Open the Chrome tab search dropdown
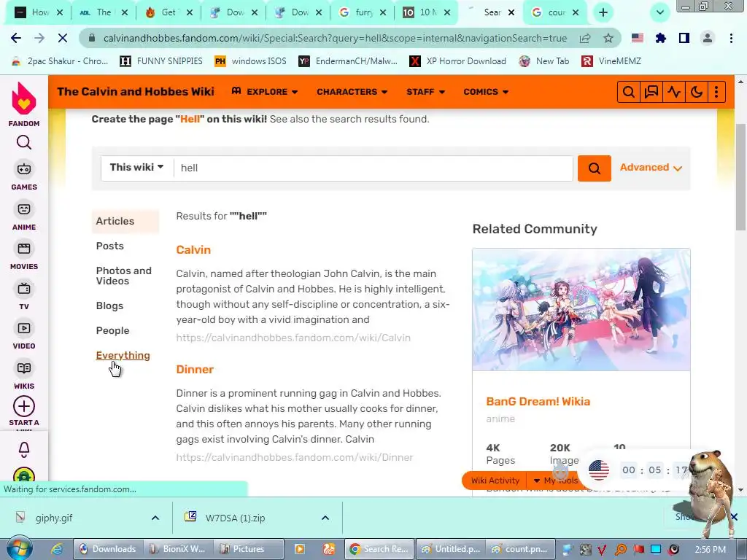The height and width of the screenshot is (560, 747). (x=659, y=12)
